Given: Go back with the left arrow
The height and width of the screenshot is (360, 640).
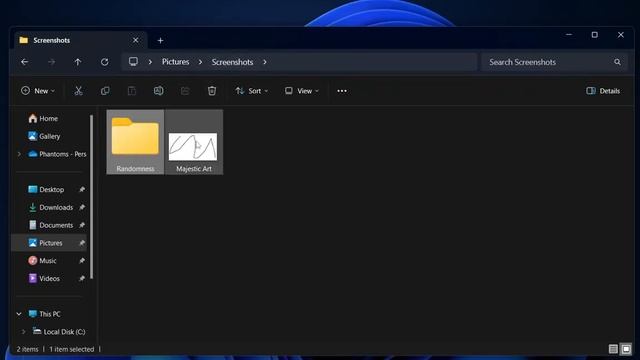Looking at the screenshot, I should [x=24, y=62].
